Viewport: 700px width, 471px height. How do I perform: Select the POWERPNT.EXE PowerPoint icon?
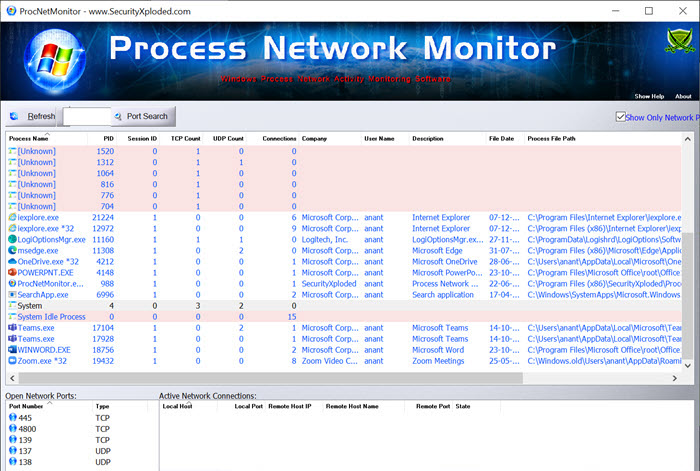click(x=12, y=272)
